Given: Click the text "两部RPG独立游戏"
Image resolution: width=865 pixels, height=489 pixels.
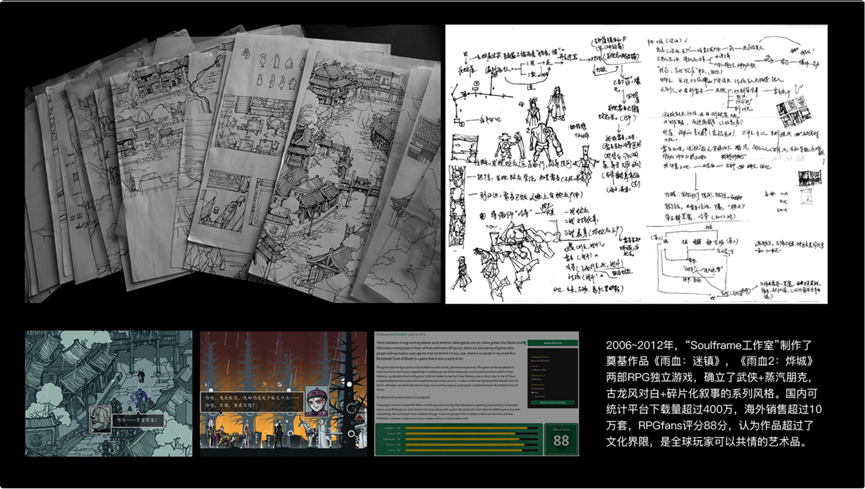Looking at the screenshot, I should click(x=651, y=378).
